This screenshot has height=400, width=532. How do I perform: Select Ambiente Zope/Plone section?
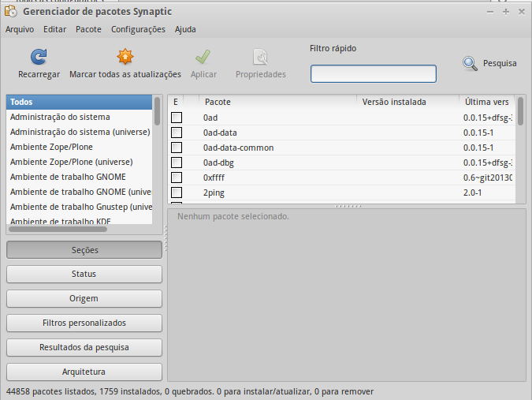point(79,147)
